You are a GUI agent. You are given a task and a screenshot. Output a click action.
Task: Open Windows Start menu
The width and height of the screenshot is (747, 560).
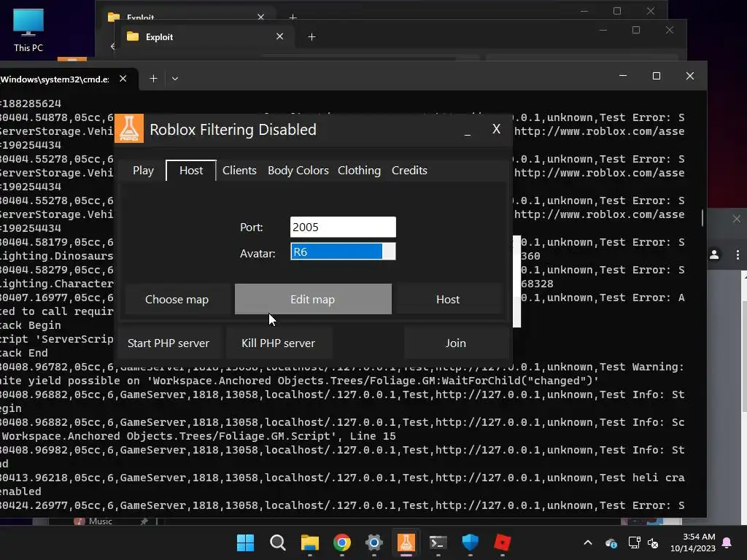[245, 542]
